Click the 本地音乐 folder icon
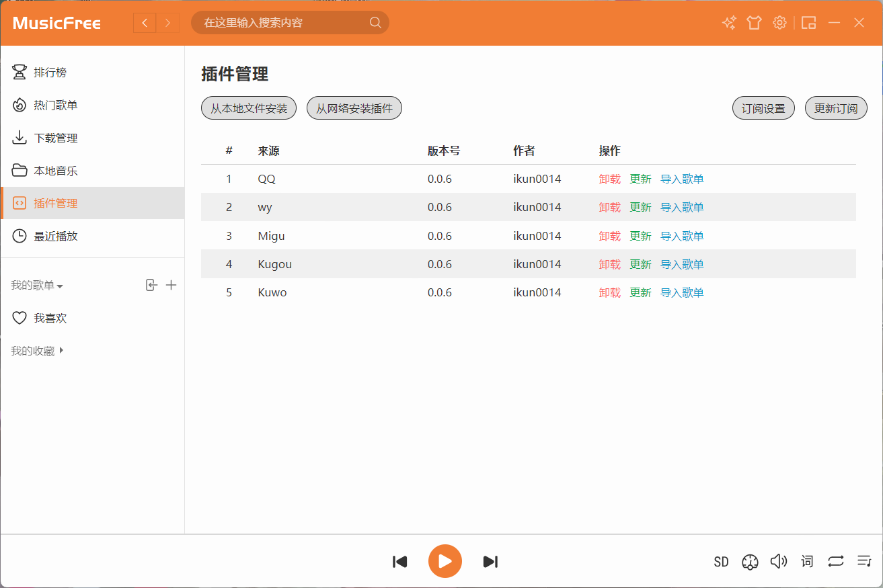Screen dimensions: 883x588 pos(20,171)
